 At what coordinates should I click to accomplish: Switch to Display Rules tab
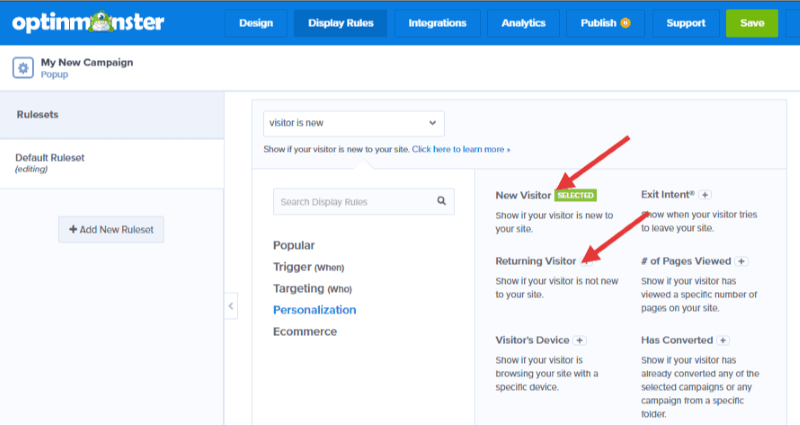[340, 23]
